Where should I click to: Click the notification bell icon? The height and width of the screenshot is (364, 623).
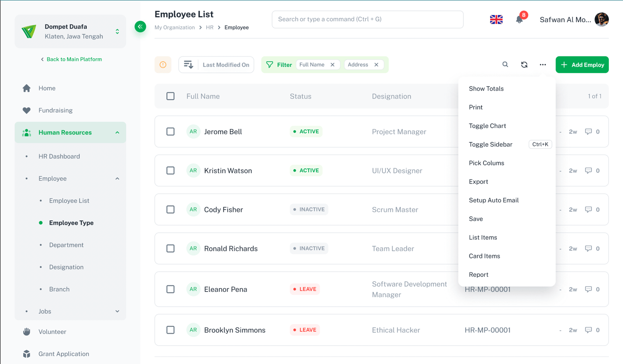(519, 19)
